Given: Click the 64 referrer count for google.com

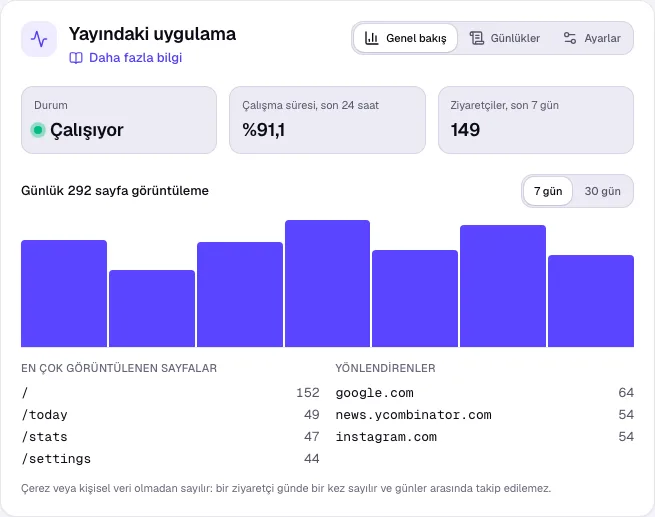Looking at the screenshot, I should tap(626, 393).
